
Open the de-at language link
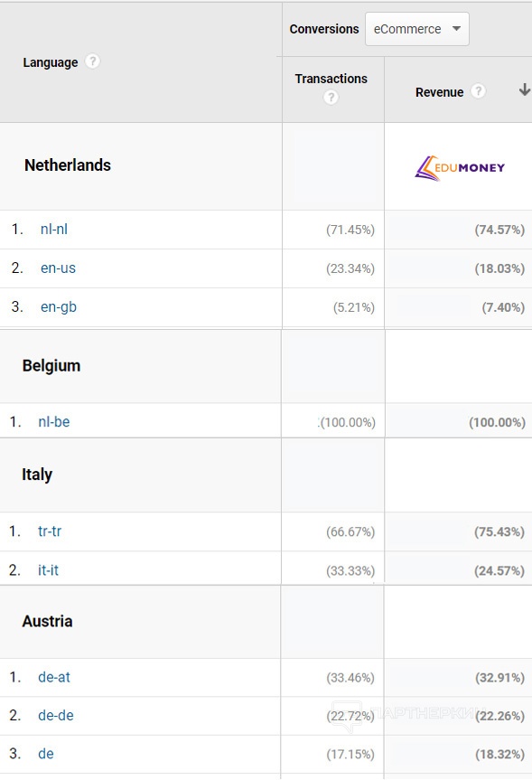[x=54, y=677]
